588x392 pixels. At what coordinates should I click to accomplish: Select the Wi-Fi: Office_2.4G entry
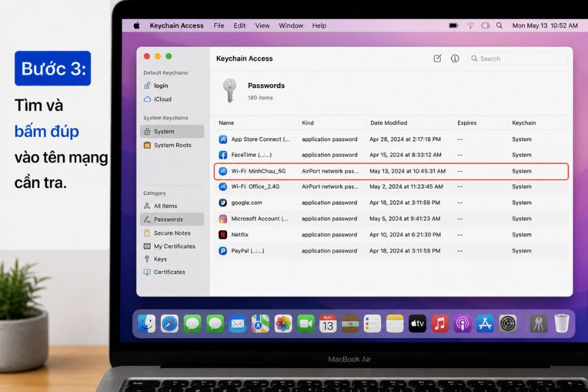coord(391,186)
